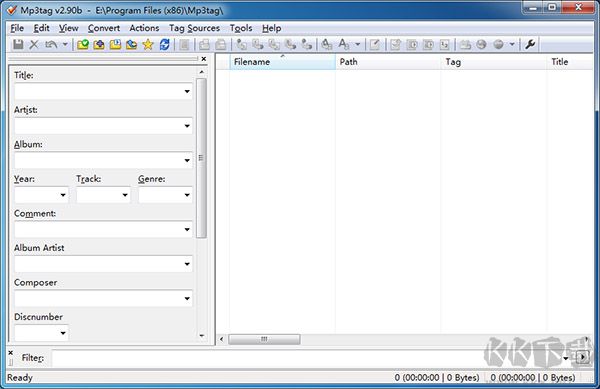This screenshot has width=600, height=389.
Task: Click the Tag paste toolbar icon
Action: pos(220,44)
